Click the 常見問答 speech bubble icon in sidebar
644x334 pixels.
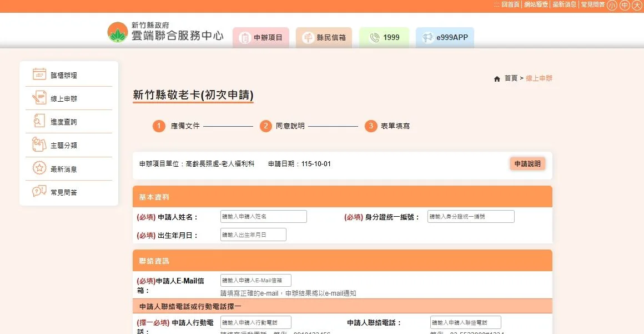[x=39, y=191]
